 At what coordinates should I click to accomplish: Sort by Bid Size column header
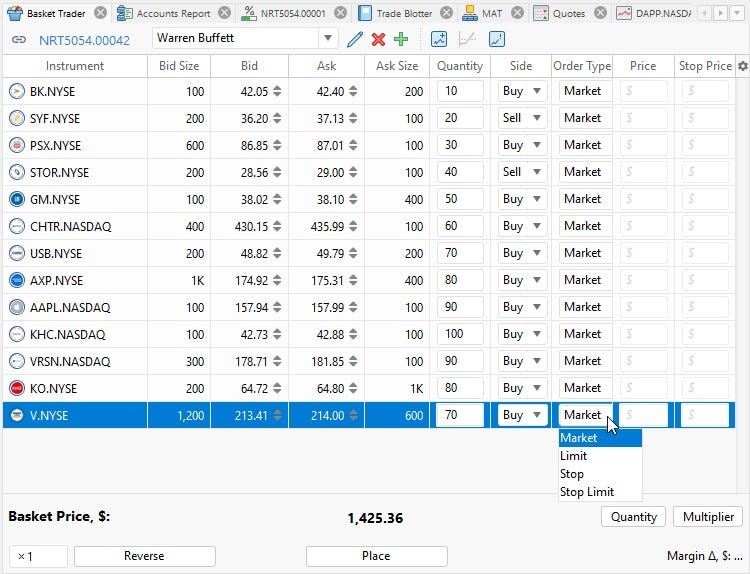[179, 66]
